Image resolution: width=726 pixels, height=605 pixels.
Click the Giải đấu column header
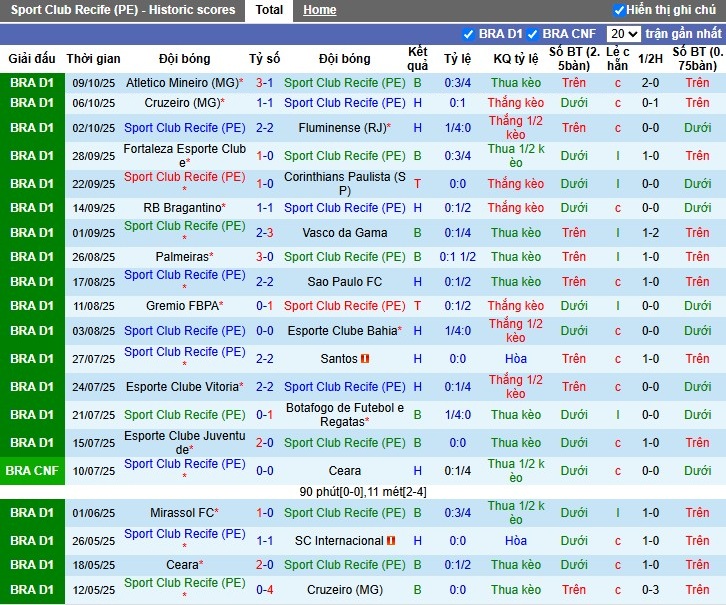click(x=32, y=59)
